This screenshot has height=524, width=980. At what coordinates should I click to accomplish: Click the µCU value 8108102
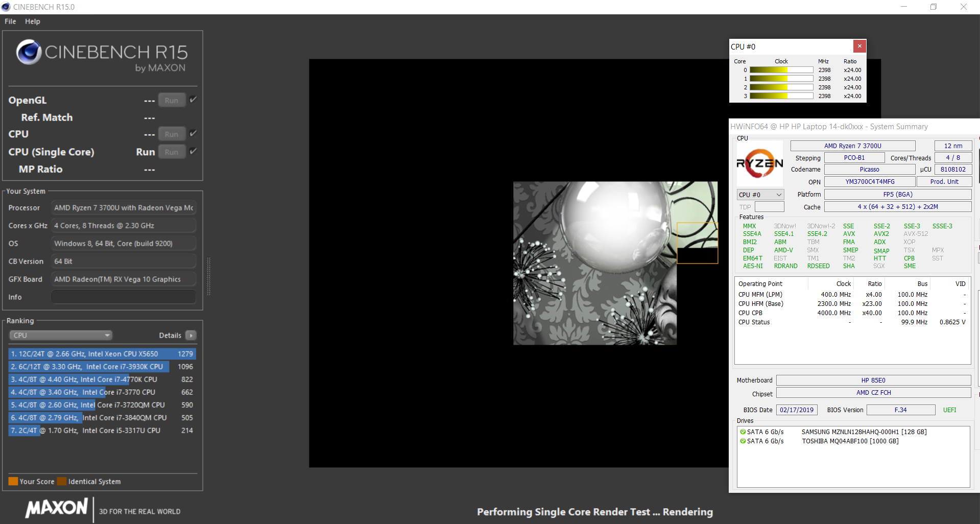(x=953, y=170)
